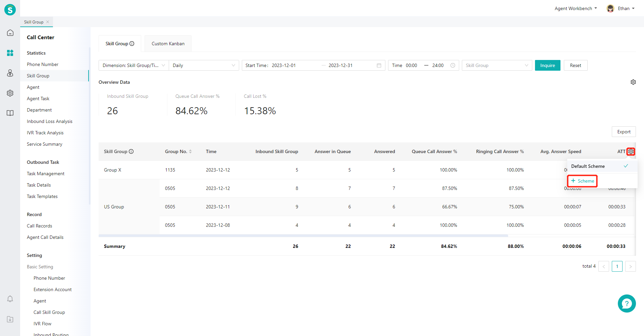
Task: Open the help chat bubble button
Action: (627, 304)
